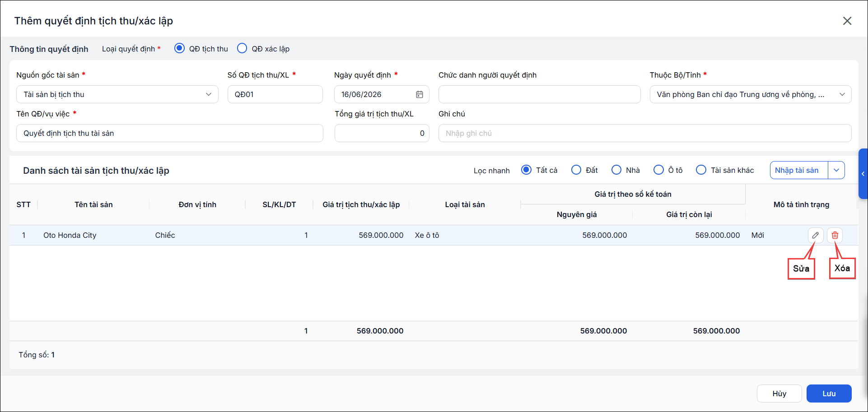The height and width of the screenshot is (412, 868).
Task: Click the Đơn vị tính column header
Action: [197, 204]
